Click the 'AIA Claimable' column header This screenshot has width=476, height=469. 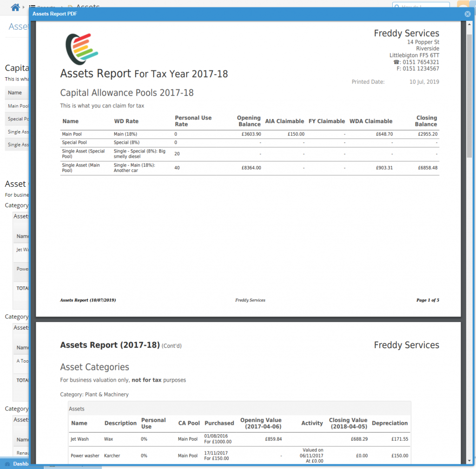coord(284,121)
